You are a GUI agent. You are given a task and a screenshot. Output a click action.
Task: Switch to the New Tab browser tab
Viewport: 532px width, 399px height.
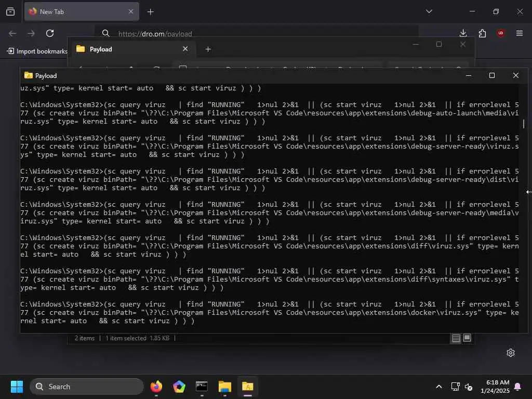82,12
